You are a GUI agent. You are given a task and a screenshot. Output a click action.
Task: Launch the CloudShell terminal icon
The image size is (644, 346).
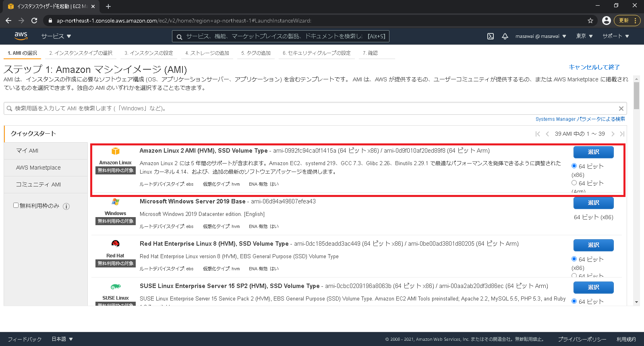(x=491, y=36)
